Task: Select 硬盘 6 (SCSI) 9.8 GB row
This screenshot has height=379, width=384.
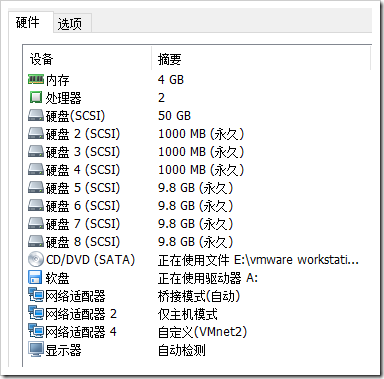Action: pos(197,206)
